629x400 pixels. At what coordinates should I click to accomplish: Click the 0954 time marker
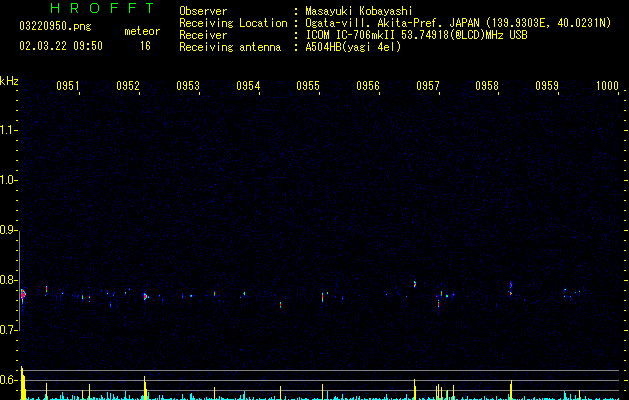point(248,86)
